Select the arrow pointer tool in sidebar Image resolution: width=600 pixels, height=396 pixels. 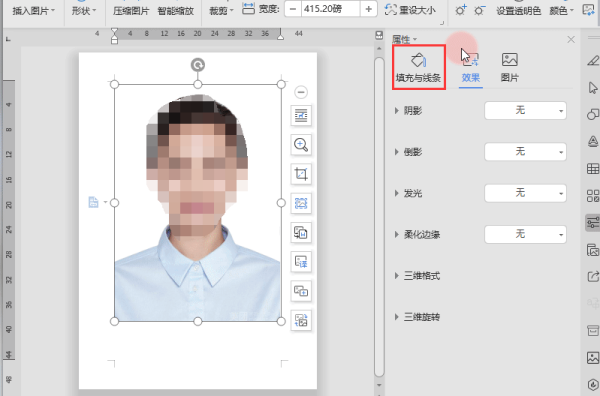tap(593, 88)
